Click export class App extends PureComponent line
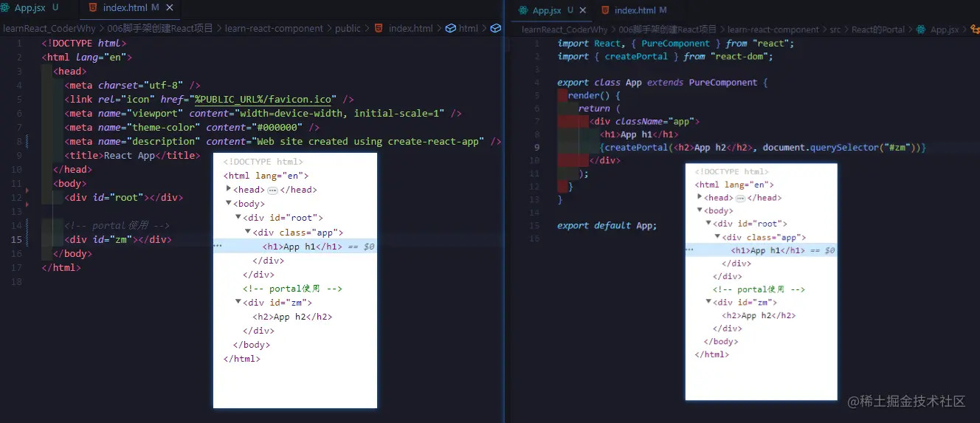Image resolution: width=980 pixels, height=423 pixels. [663, 82]
